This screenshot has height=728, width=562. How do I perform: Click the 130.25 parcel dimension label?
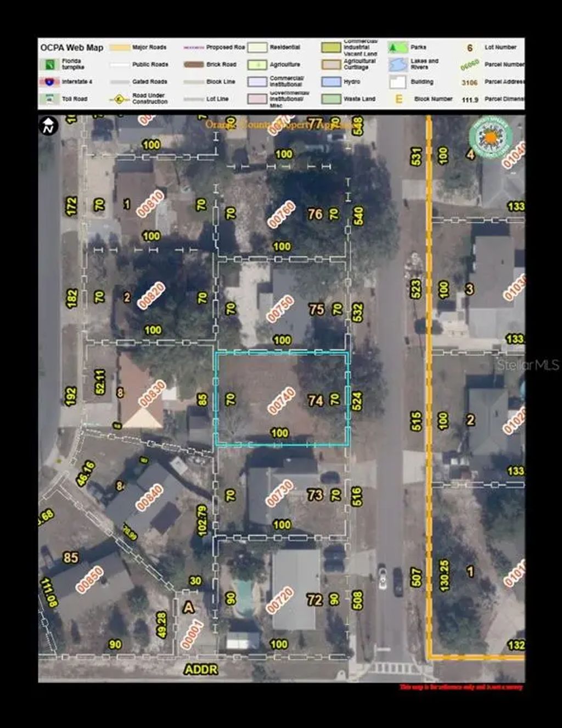click(x=444, y=575)
